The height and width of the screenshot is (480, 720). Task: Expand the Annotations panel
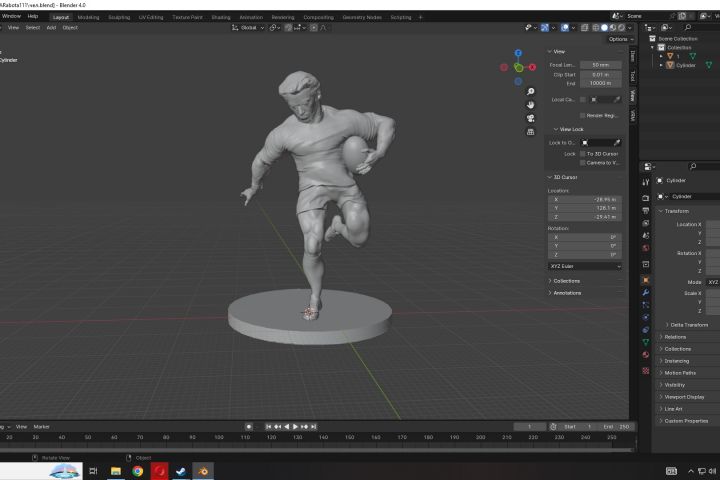(567, 293)
